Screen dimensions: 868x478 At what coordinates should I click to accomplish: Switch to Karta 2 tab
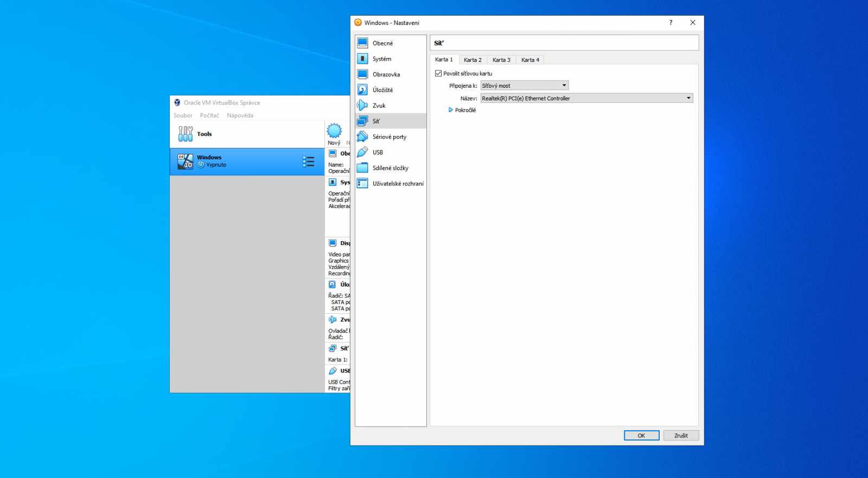[473, 60]
